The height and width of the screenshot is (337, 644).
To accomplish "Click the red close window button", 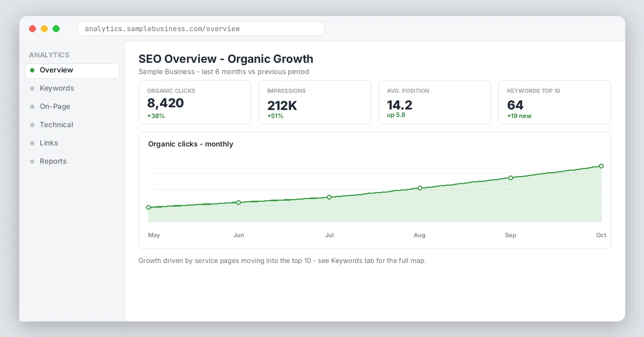I will (x=33, y=28).
